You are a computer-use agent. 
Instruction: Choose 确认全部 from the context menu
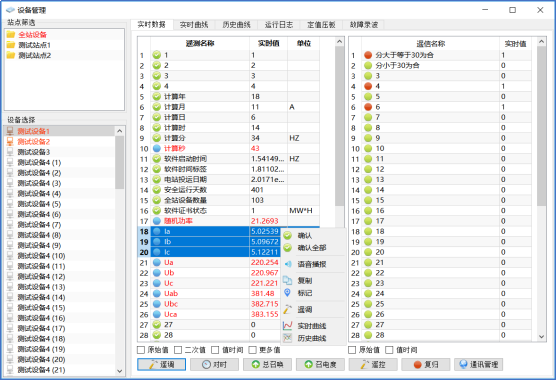pos(312,248)
